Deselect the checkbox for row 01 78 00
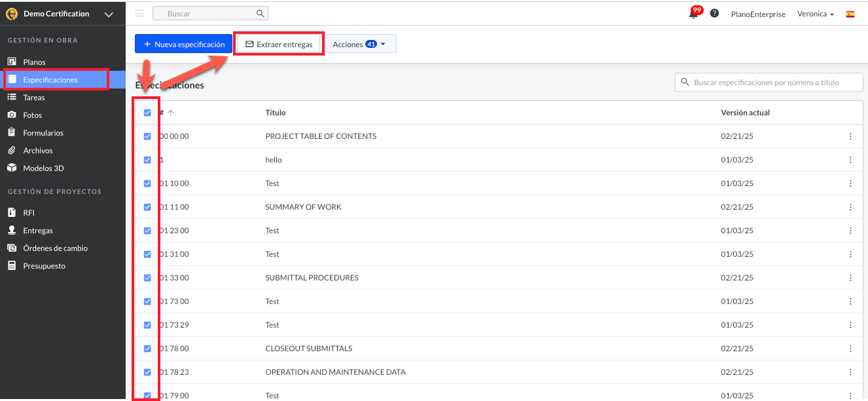The width and height of the screenshot is (868, 401). click(x=147, y=349)
